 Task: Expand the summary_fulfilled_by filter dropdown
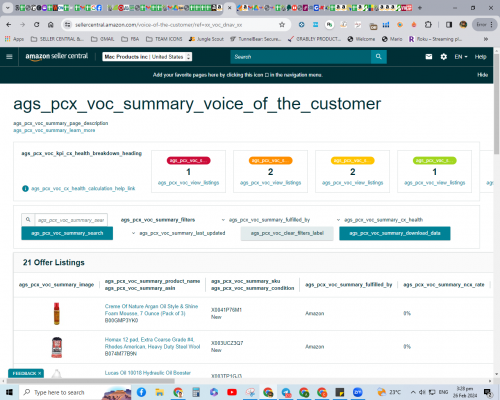[x=266, y=220]
